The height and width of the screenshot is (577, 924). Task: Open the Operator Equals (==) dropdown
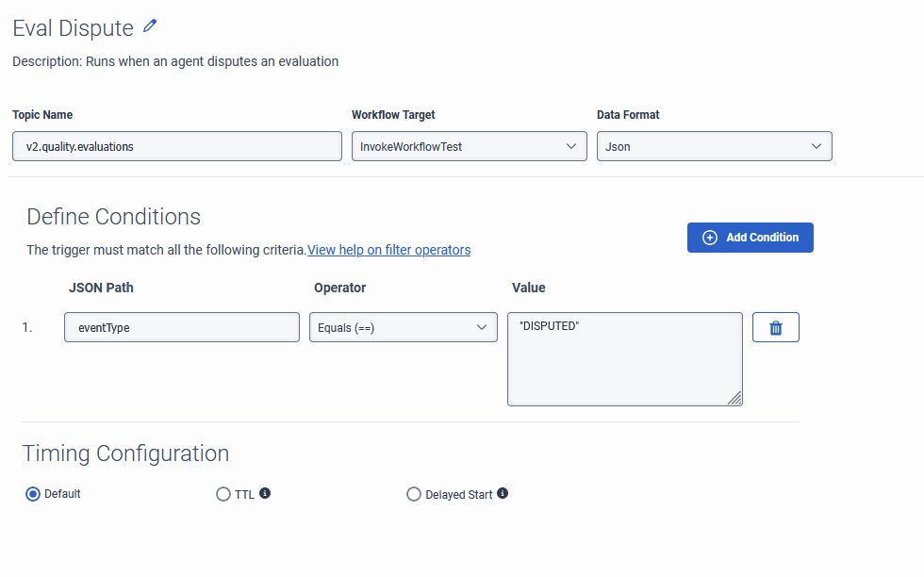click(x=403, y=327)
